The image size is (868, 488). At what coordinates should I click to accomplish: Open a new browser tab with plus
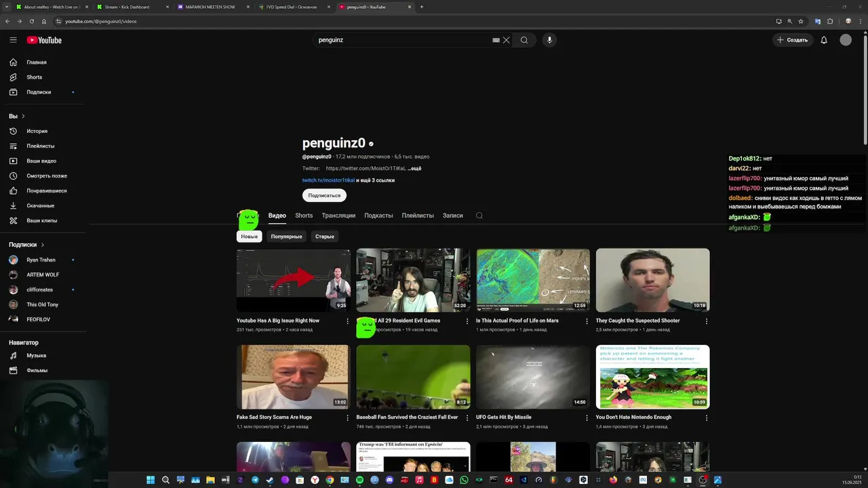422,7
